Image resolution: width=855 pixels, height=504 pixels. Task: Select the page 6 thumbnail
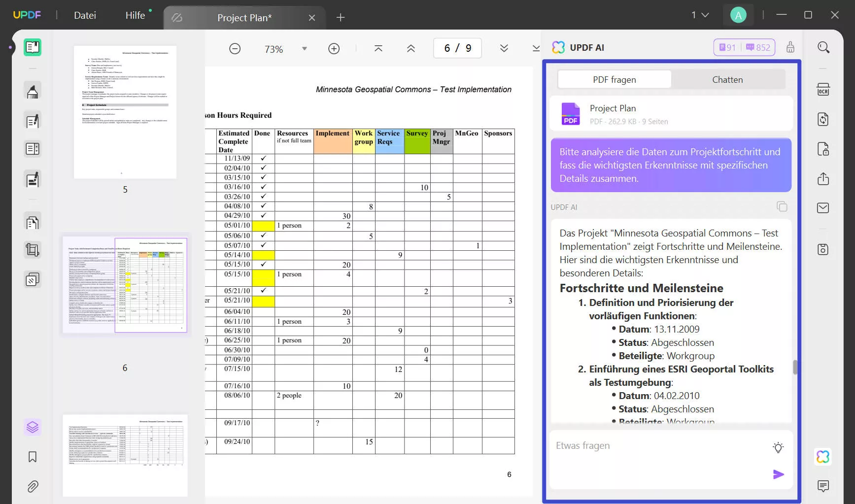(125, 285)
